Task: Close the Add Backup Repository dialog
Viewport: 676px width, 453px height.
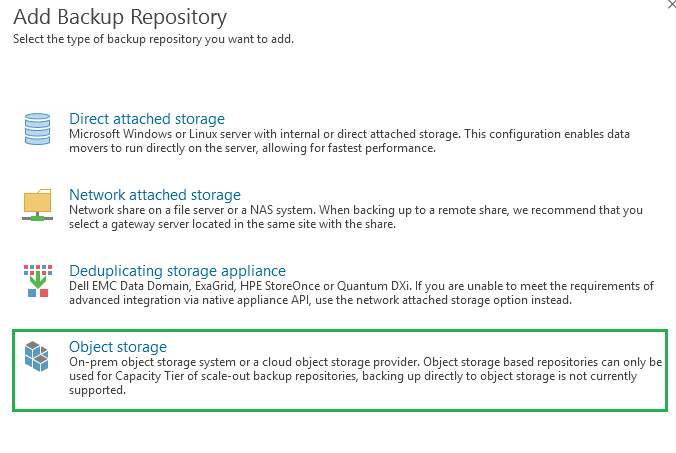Action: (x=669, y=5)
